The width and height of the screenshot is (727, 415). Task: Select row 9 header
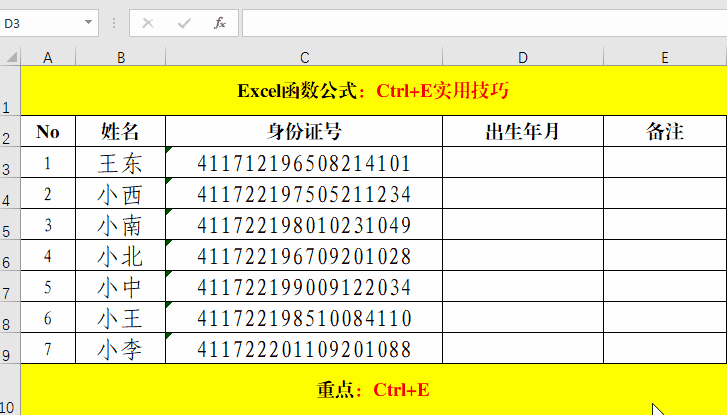[x=10, y=348]
